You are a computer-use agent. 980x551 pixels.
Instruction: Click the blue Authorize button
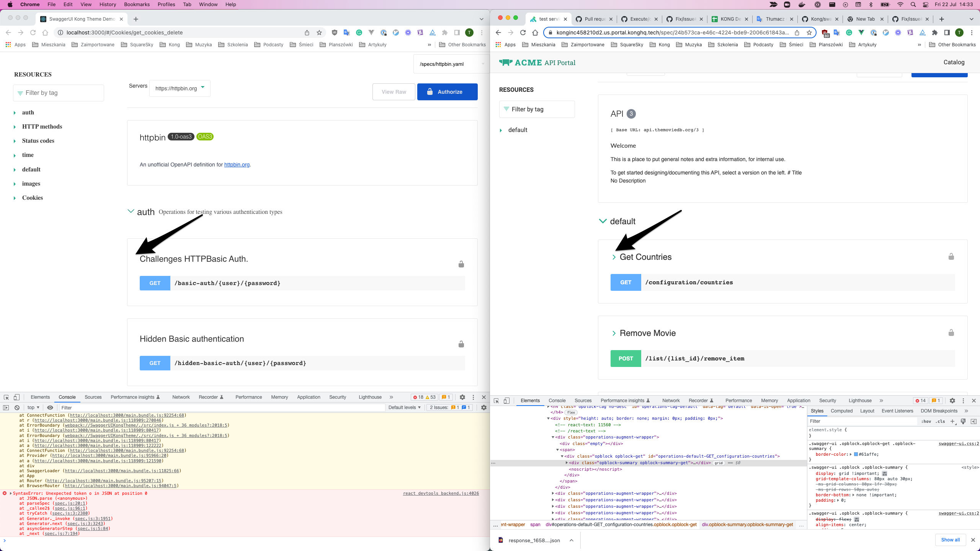coord(447,92)
